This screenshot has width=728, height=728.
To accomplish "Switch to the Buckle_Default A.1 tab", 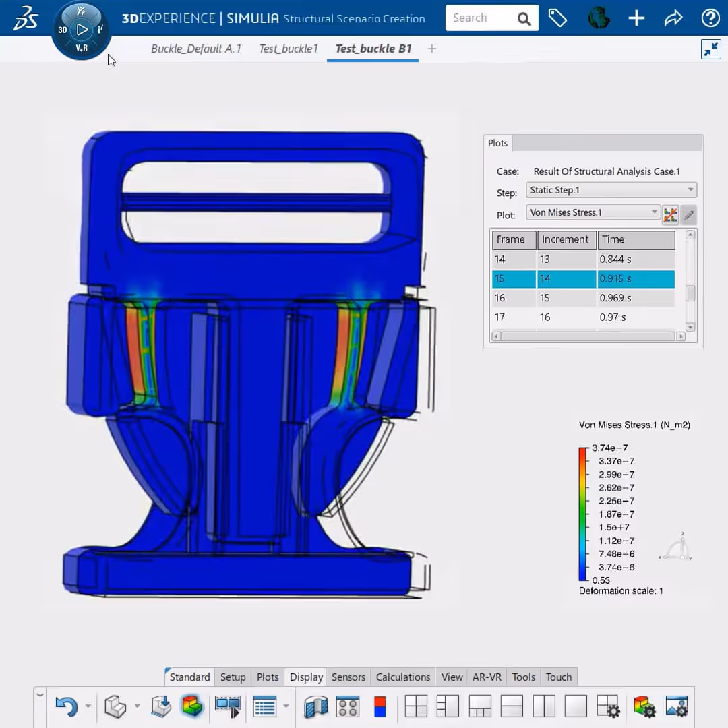I will pyautogui.click(x=196, y=49).
